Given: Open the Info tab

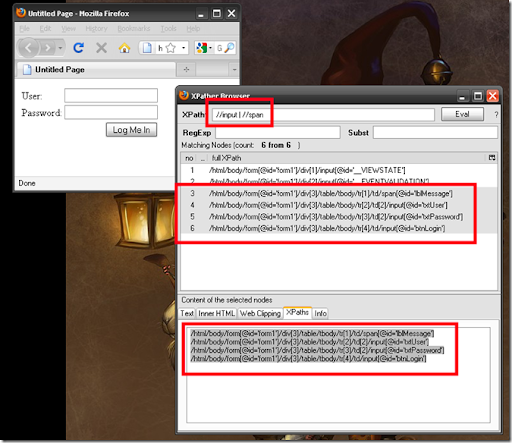Looking at the screenshot, I should (x=320, y=313).
